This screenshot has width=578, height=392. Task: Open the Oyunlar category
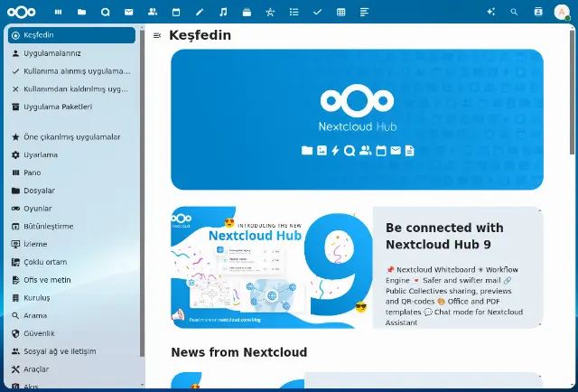coord(72,209)
